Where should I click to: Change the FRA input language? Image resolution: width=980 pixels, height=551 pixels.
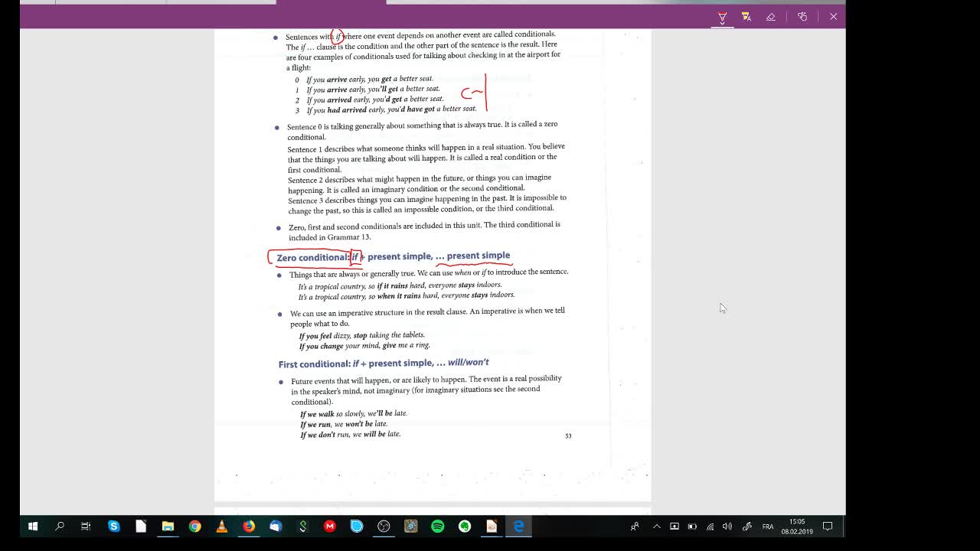[x=767, y=527]
